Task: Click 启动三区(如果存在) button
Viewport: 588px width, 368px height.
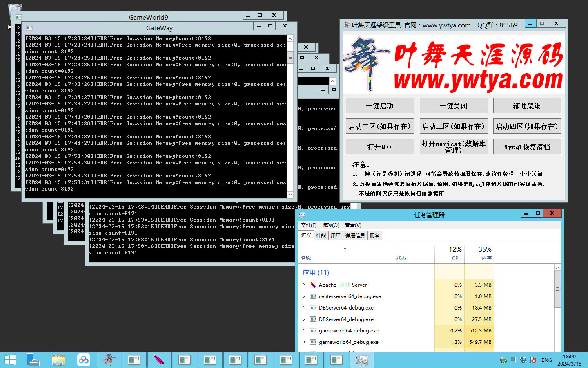Action: pyautogui.click(x=454, y=126)
